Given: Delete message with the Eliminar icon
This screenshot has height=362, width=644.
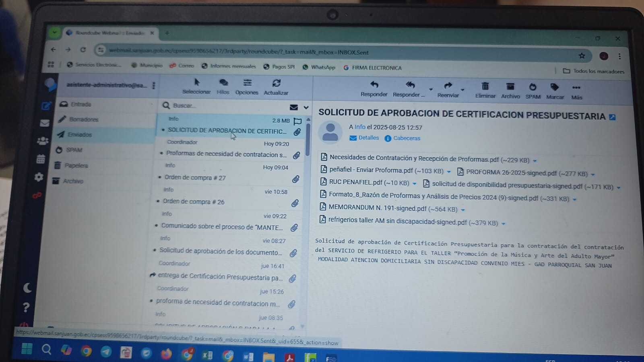Looking at the screenshot, I should coord(485,86).
